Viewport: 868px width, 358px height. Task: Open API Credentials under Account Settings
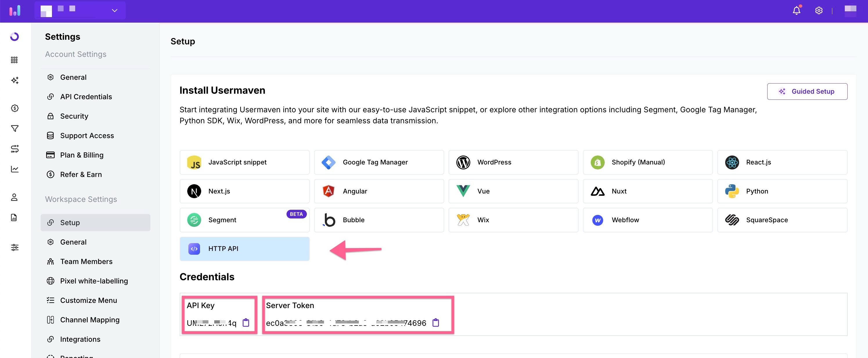pyautogui.click(x=86, y=97)
